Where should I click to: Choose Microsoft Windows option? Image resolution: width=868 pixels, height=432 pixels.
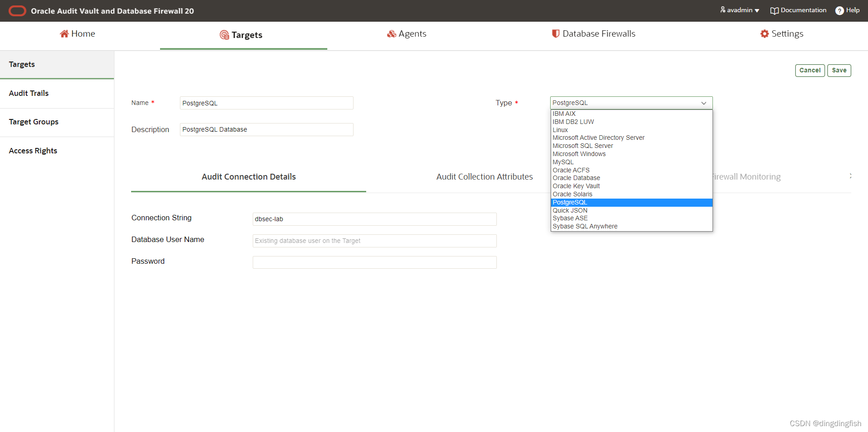[631, 154]
